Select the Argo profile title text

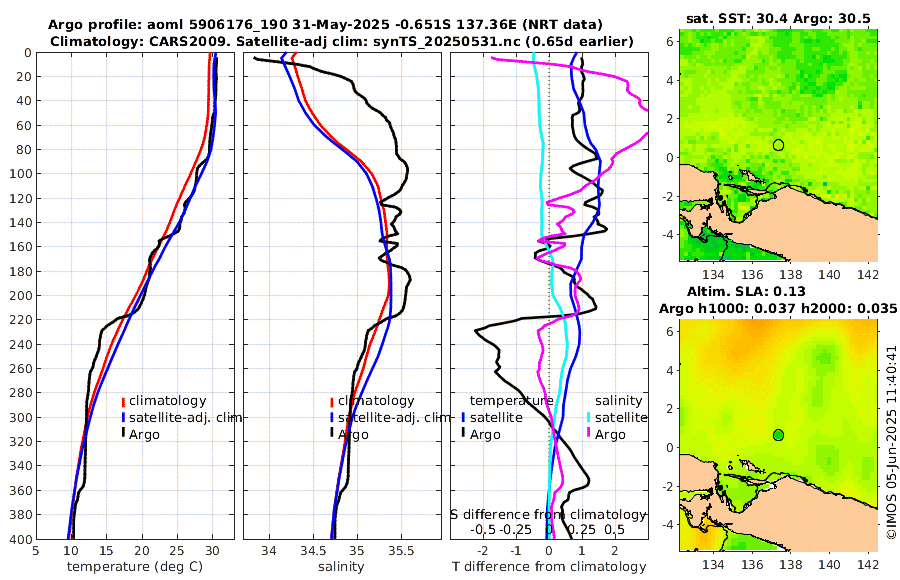click(325, 25)
